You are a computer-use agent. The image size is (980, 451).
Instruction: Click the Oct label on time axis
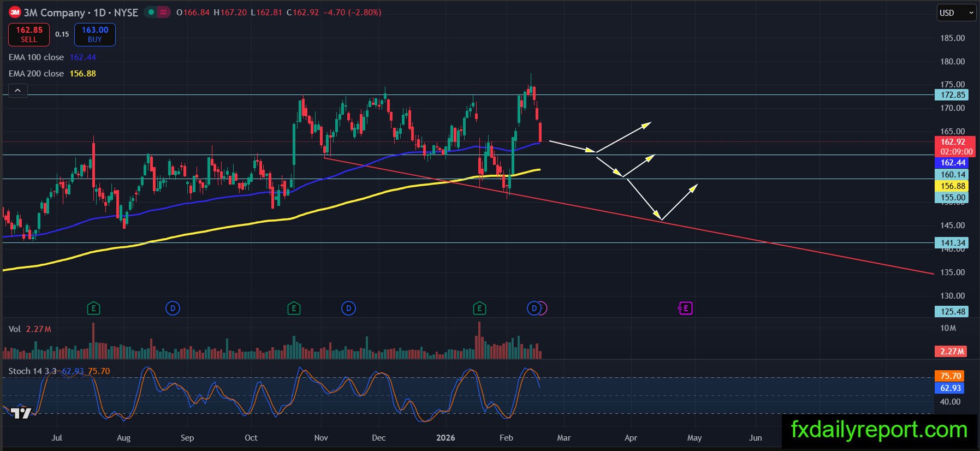pyautogui.click(x=251, y=438)
